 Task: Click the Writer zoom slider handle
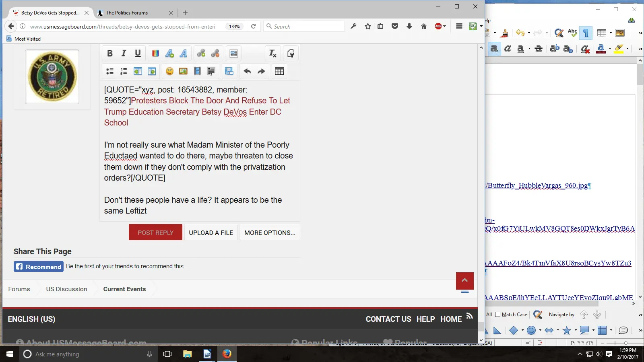625,343
